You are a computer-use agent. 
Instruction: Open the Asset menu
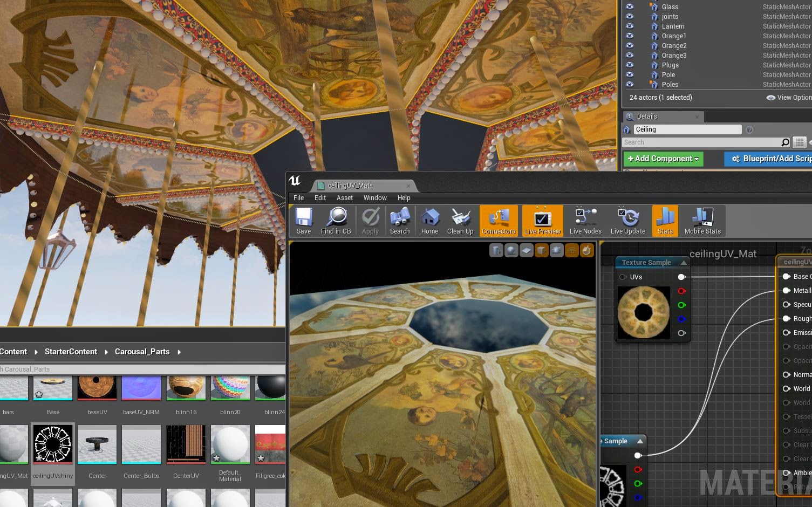coord(345,198)
